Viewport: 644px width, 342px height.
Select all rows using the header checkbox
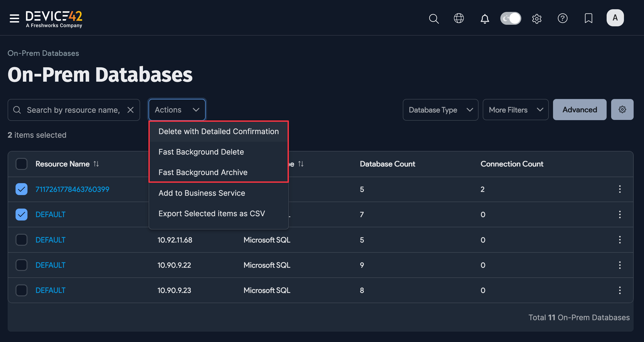[x=21, y=164]
